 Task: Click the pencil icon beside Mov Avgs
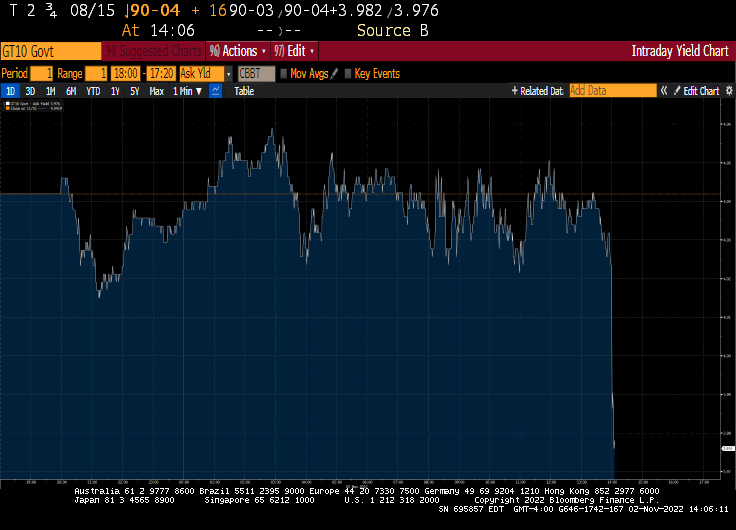coord(335,73)
